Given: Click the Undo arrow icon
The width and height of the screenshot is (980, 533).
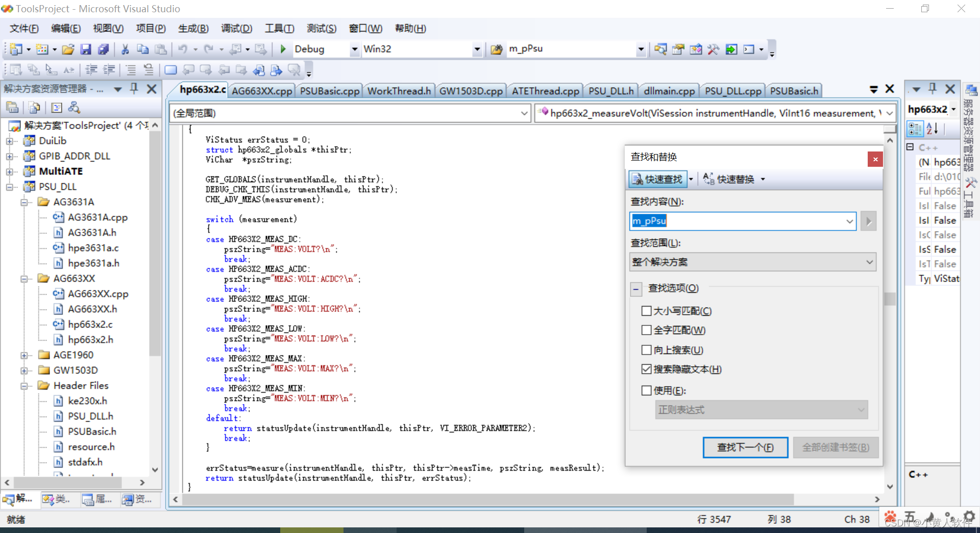Looking at the screenshot, I should [x=183, y=49].
